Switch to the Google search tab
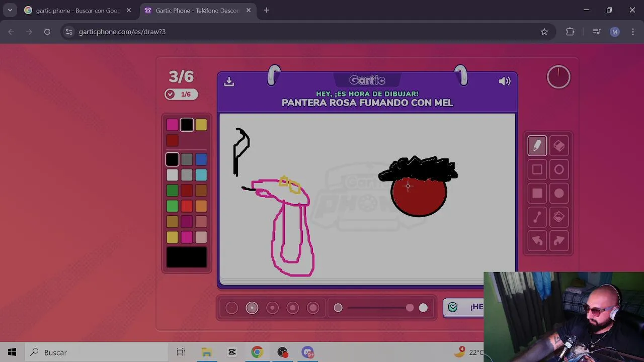Image resolution: width=644 pixels, height=362 pixels. coord(79,11)
